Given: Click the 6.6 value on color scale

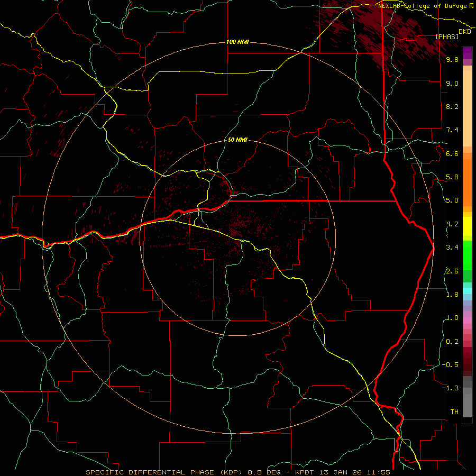Looking at the screenshot, I should pos(452,153).
